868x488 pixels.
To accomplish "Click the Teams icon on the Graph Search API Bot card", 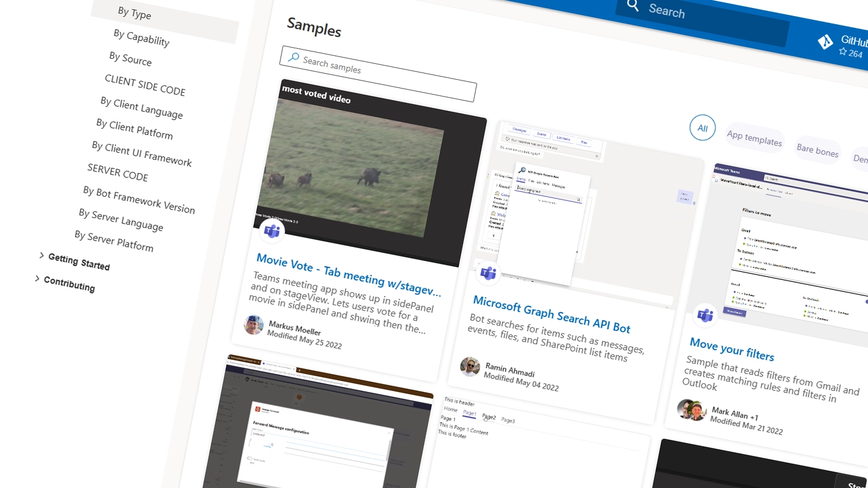I will point(488,272).
